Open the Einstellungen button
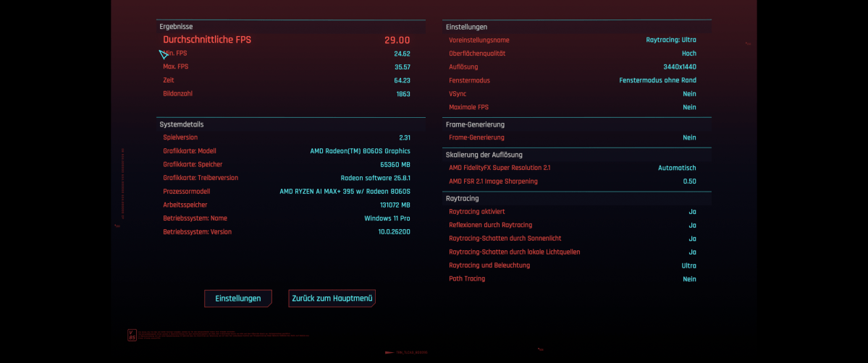 point(238,298)
